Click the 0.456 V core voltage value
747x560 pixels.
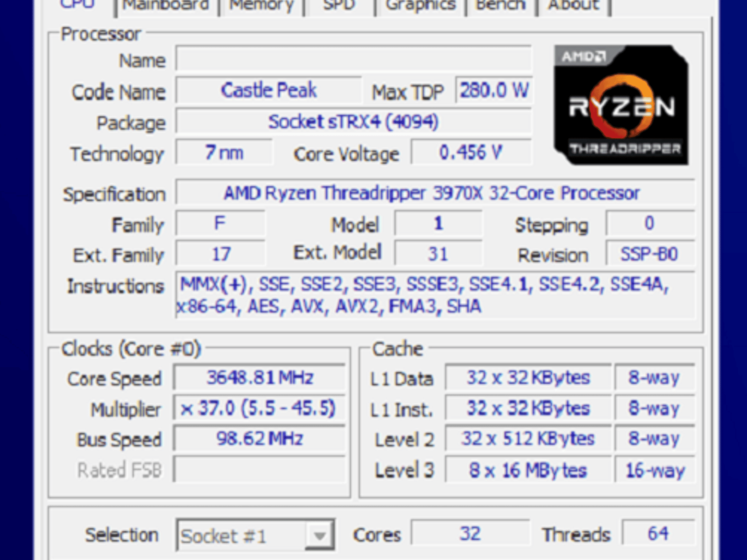471,152
